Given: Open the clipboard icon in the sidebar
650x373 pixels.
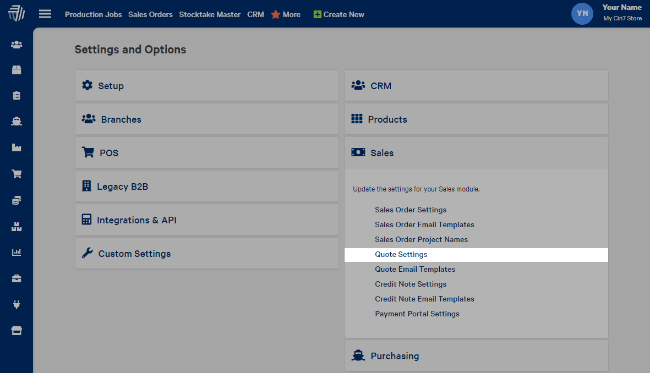Looking at the screenshot, I should point(17,96).
